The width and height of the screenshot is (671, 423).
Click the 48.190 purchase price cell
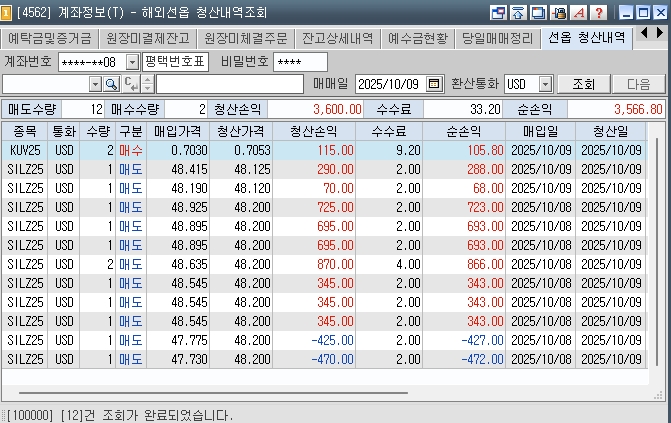(x=178, y=188)
